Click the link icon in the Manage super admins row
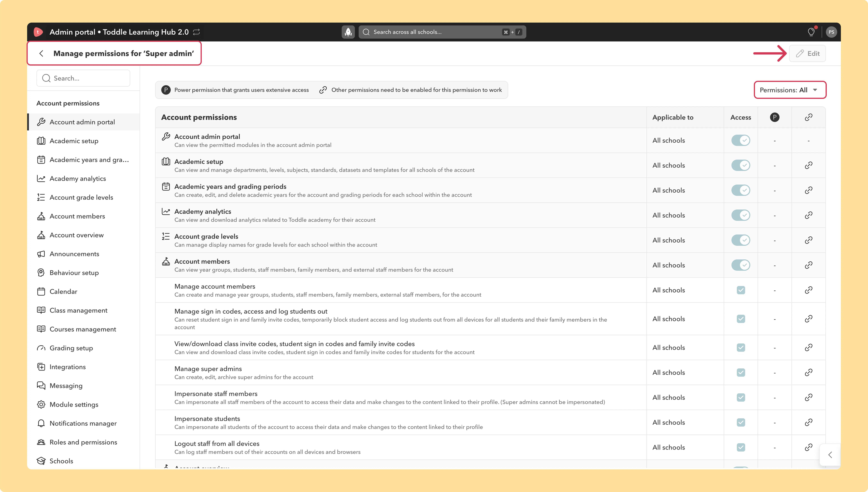Image resolution: width=868 pixels, height=492 pixels. (809, 372)
